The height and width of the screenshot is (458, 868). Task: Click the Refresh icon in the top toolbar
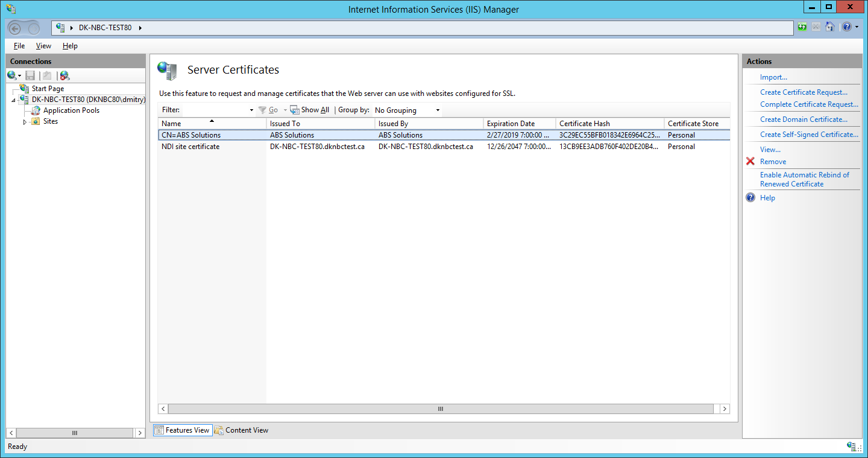[802, 27]
